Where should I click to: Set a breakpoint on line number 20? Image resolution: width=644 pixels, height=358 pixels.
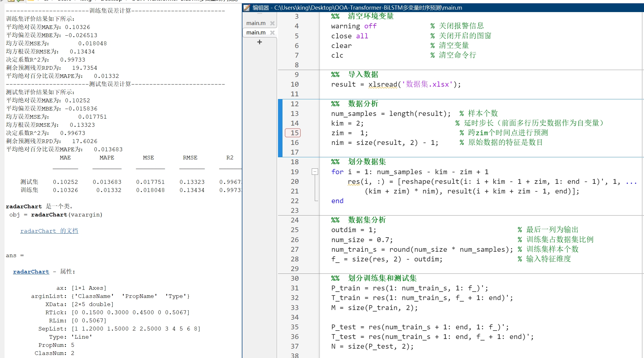[x=295, y=181]
